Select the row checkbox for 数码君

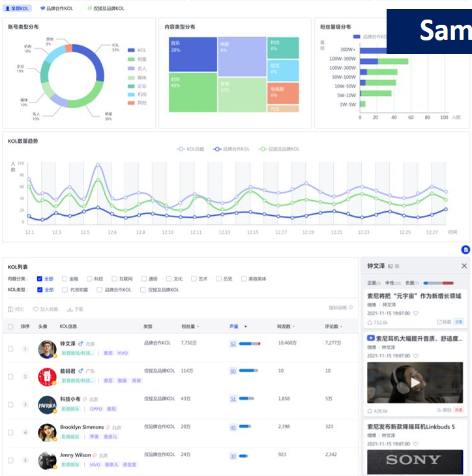coord(10,376)
